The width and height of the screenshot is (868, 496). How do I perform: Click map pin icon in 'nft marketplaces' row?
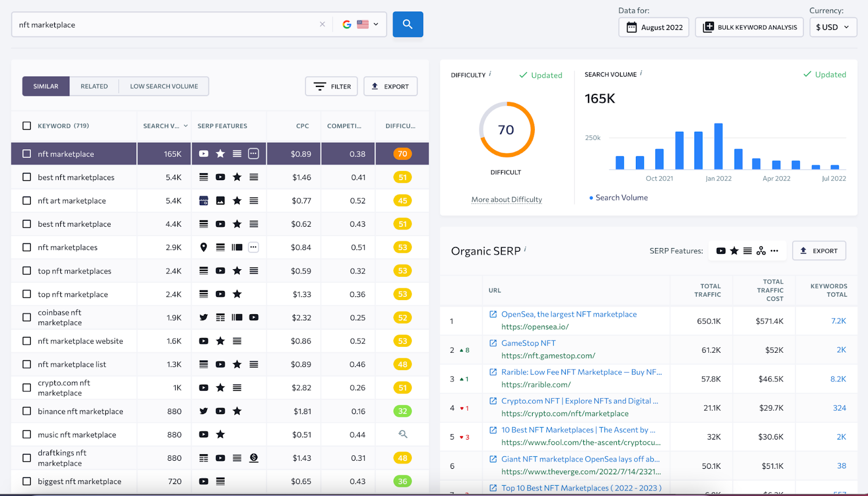[203, 247]
